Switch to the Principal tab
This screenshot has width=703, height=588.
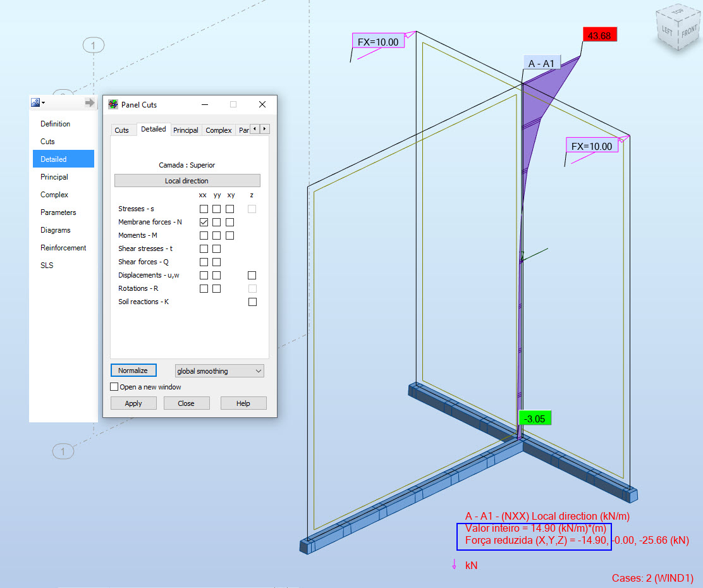coord(185,130)
